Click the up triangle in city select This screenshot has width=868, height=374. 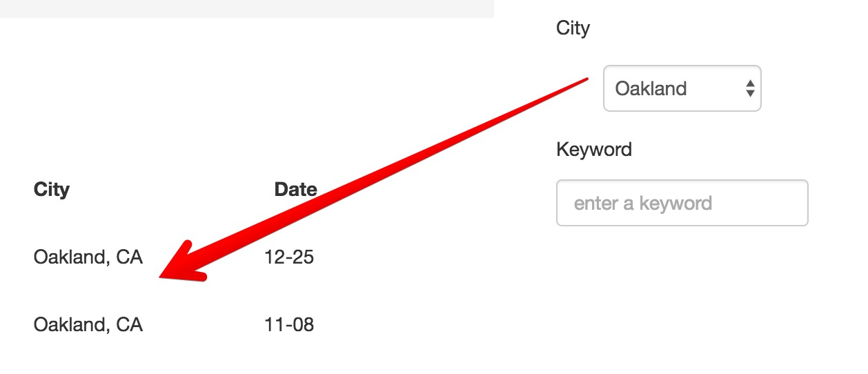pos(750,83)
